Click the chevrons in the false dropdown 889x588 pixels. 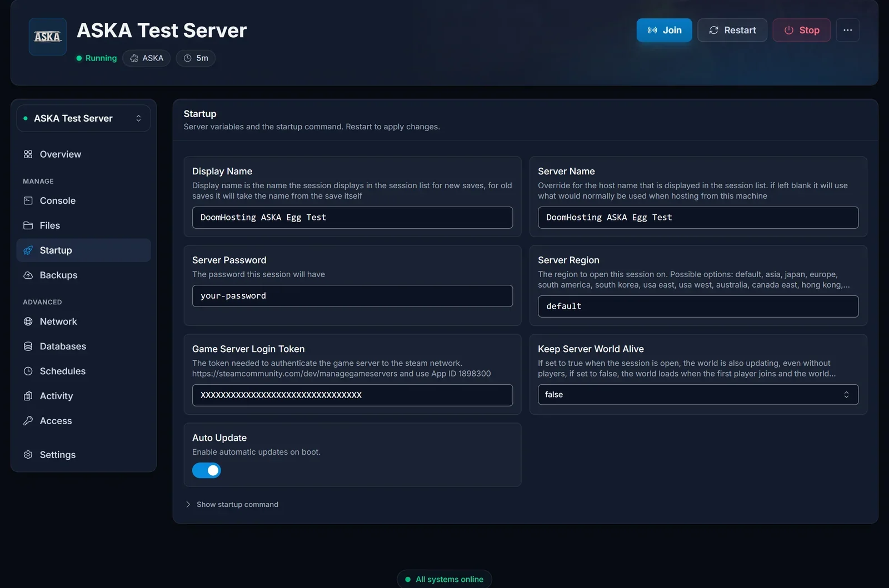pos(846,395)
